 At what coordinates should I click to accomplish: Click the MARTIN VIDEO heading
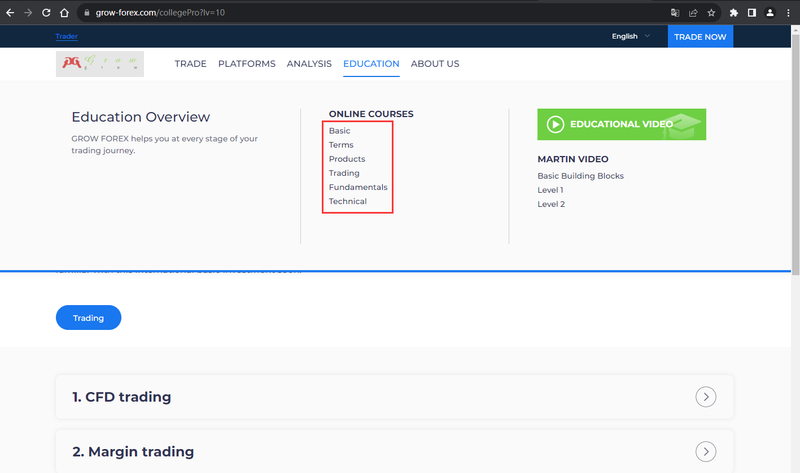click(x=572, y=159)
